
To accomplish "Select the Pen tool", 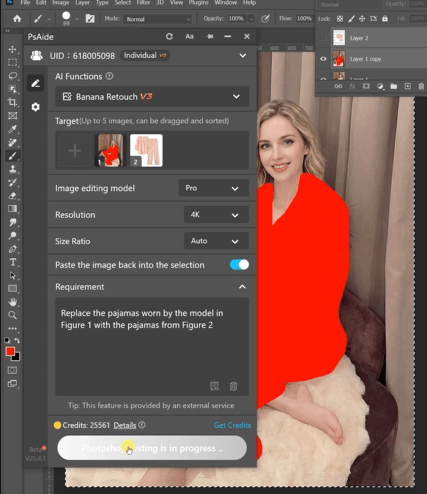I will [x=13, y=249].
